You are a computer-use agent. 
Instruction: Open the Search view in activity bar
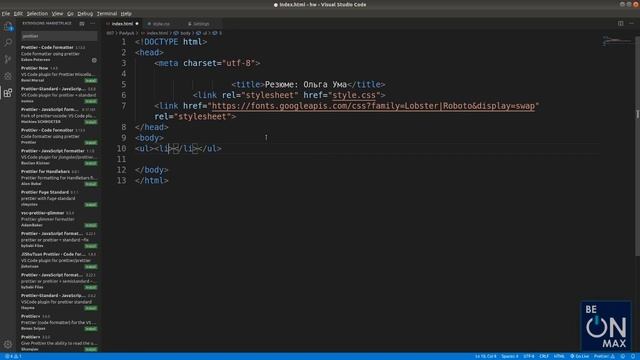[x=8, y=42]
